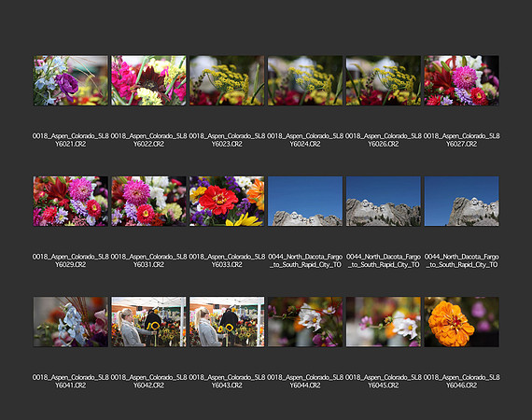Select Mount Rushmore thumbnail with pine trees below
The width and height of the screenshot is (532, 420).
coord(384,202)
